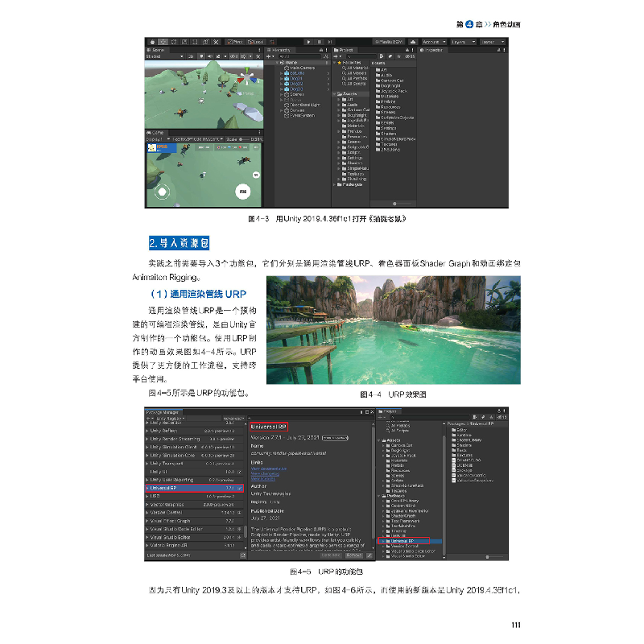Select the Move tool in Unity toolbar

pos(163,42)
